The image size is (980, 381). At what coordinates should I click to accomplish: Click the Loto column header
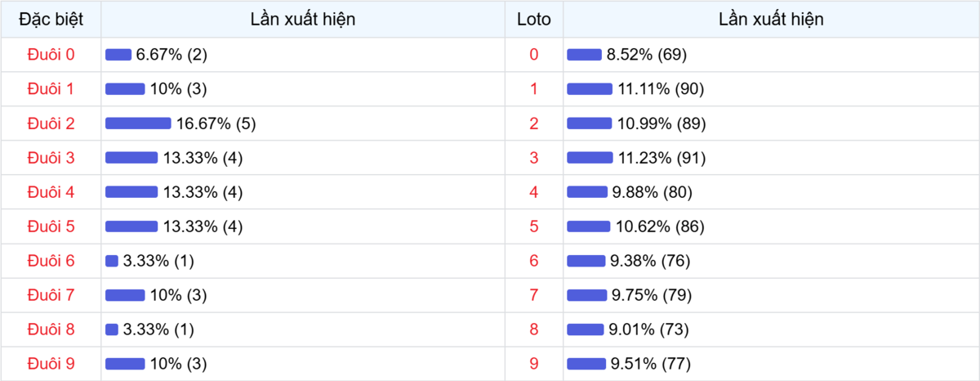[x=534, y=20]
